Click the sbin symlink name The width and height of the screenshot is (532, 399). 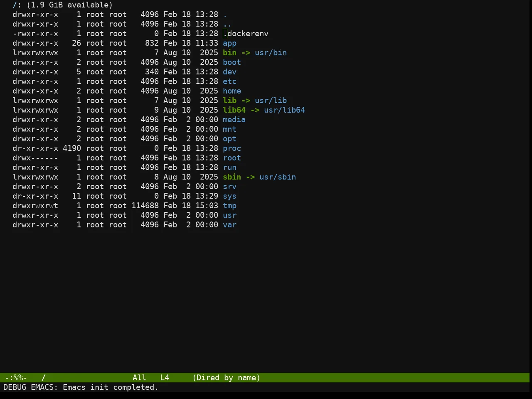(232, 177)
